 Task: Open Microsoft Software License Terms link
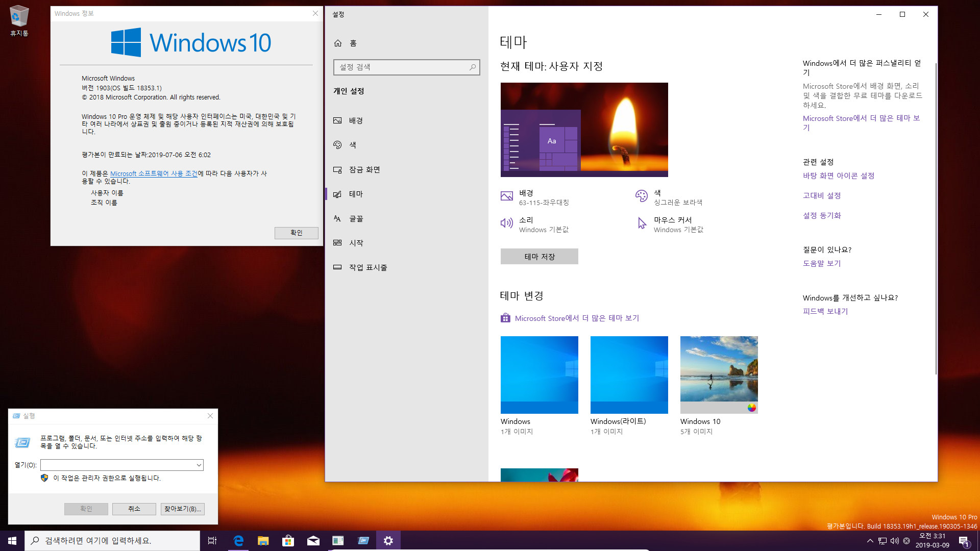(154, 174)
